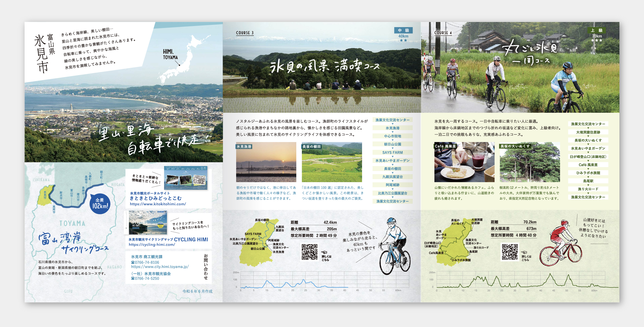Click two-star rating under 40km

tap(403, 40)
